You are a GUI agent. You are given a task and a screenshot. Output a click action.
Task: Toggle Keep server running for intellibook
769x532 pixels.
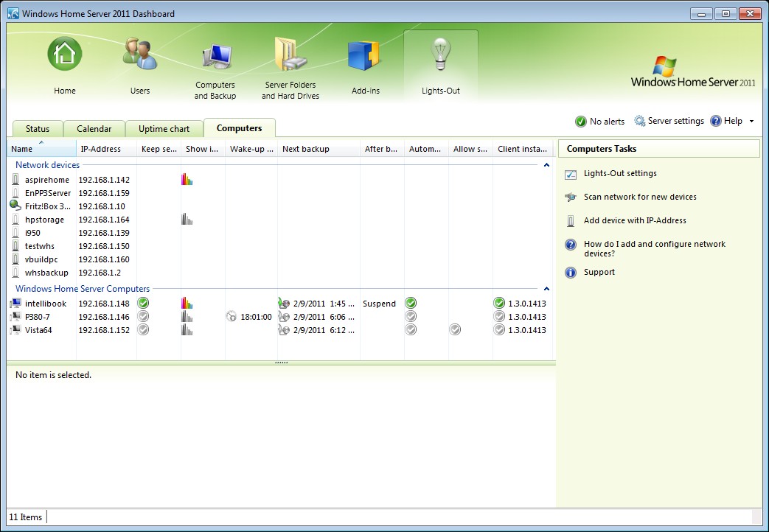(x=143, y=303)
